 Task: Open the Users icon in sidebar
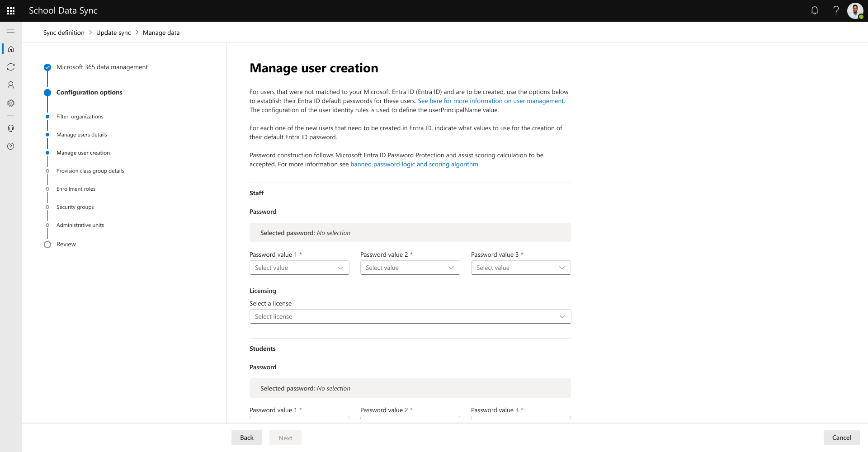[11, 85]
